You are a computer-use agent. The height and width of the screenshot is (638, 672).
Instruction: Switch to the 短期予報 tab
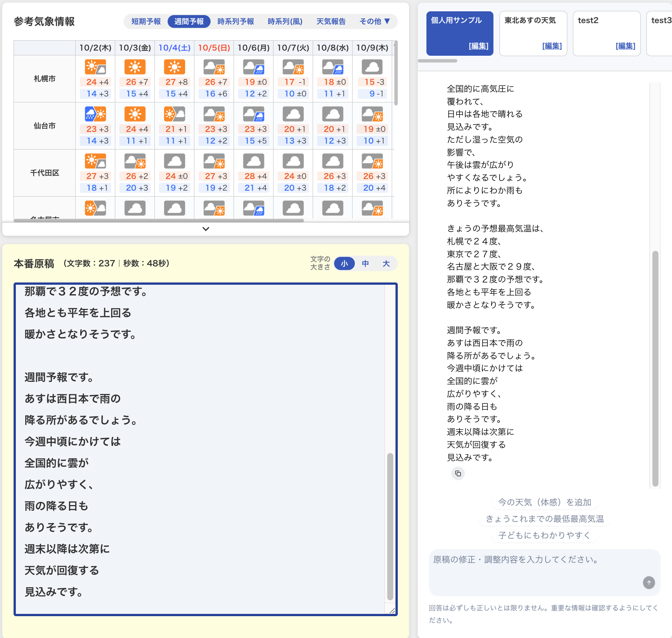pyautogui.click(x=146, y=21)
